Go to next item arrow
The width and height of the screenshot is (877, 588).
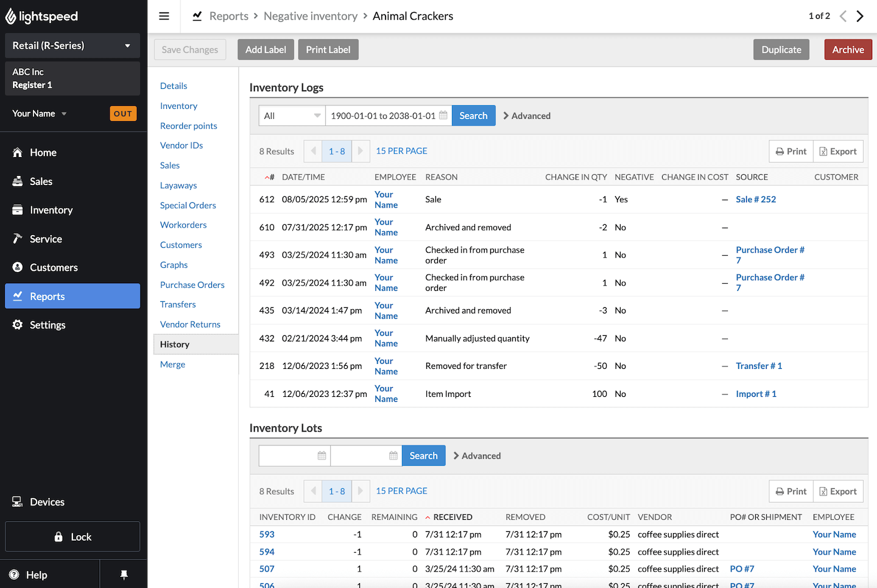(x=860, y=16)
